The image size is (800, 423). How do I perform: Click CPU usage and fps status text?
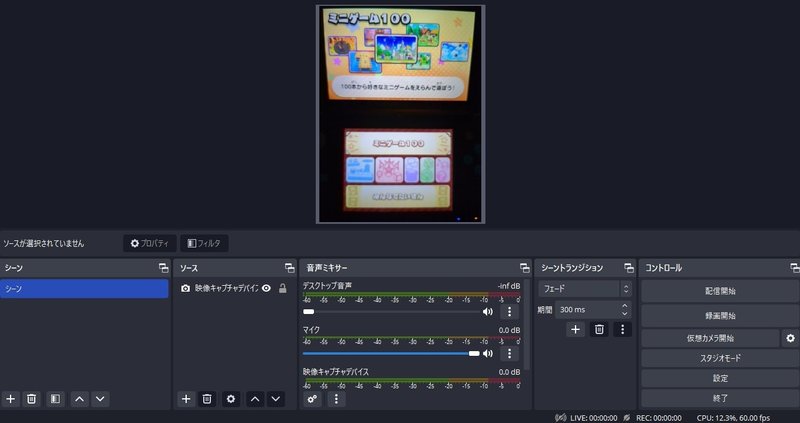[733, 418]
